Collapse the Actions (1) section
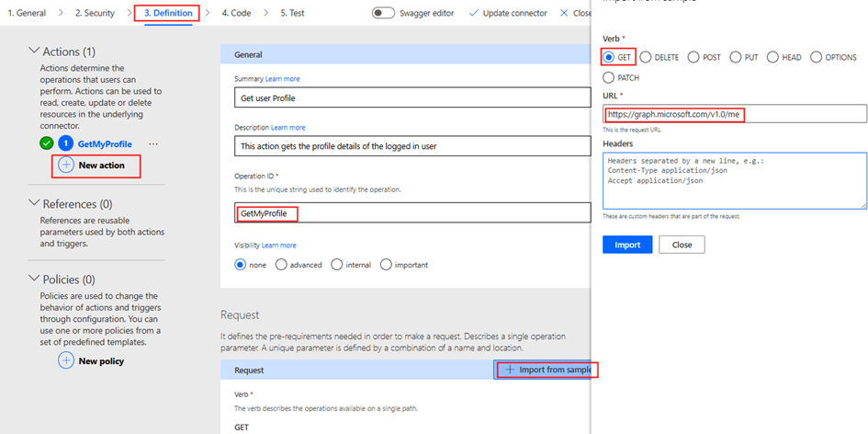Viewport: 868px width, 434px height. click(34, 51)
